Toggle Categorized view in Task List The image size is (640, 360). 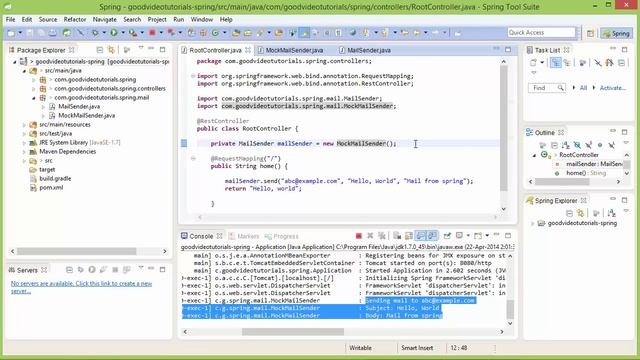pos(556,63)
